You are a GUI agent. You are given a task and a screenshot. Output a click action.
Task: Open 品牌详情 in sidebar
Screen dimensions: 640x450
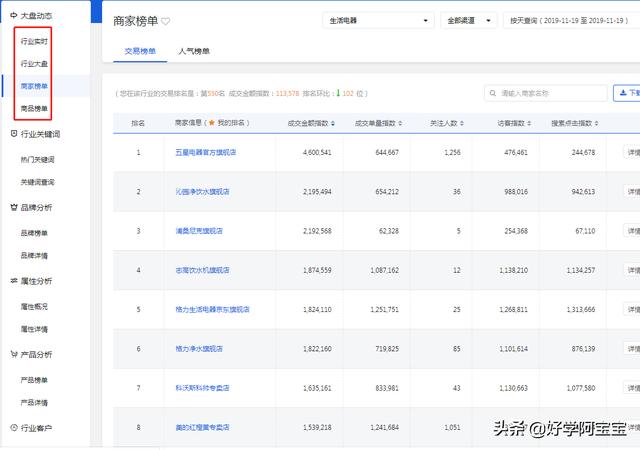[34, 256]
